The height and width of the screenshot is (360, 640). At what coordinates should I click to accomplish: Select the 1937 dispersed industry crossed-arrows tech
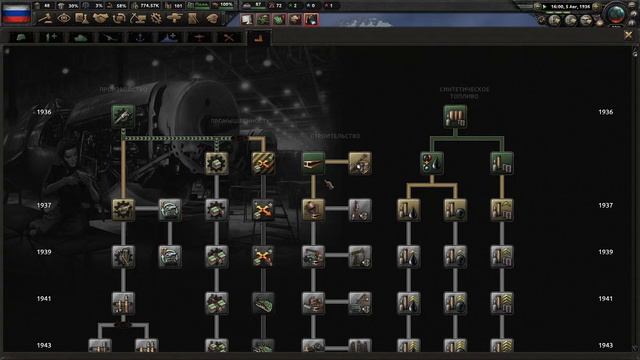[263, 209]
